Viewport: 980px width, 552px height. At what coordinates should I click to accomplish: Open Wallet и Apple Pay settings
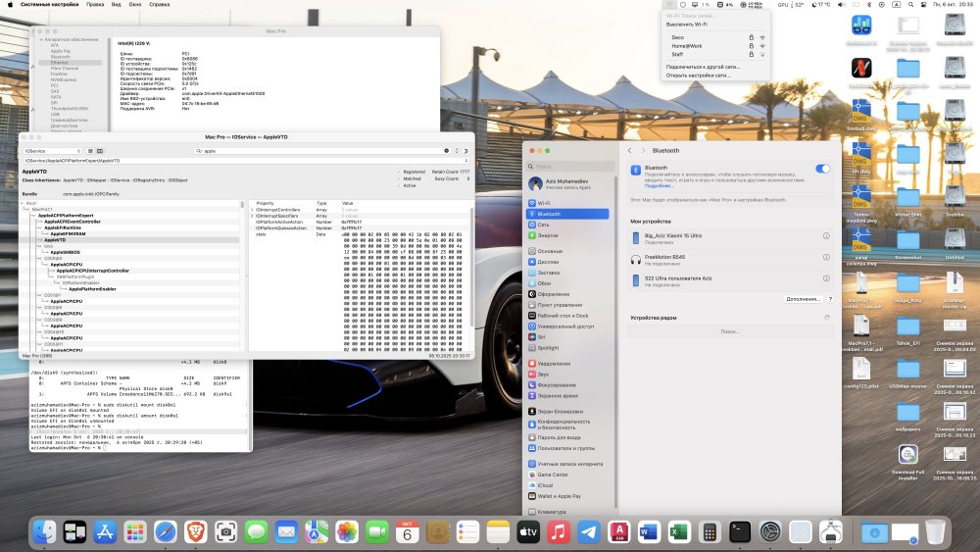point(567,496)
